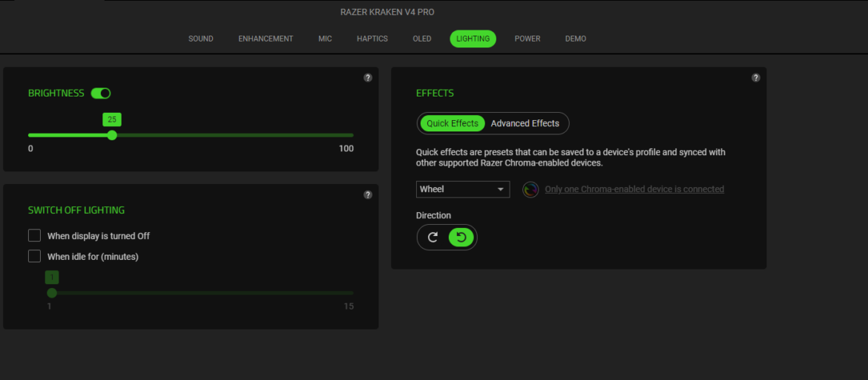Image resolution: width=868 pixels, height=380 pixels.
Task: Go to the Haptics tab
Action: click(372, 39)
